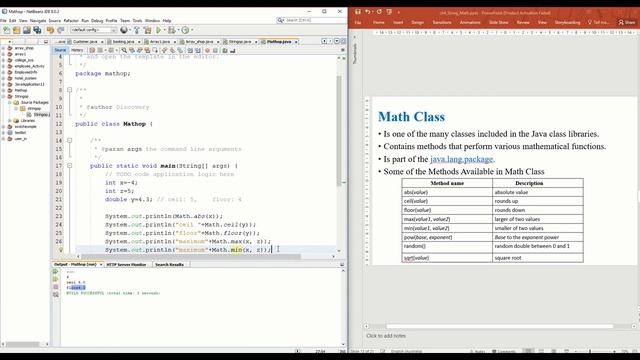Click New Project icon in NetBeans toolbar

point(16,30)
